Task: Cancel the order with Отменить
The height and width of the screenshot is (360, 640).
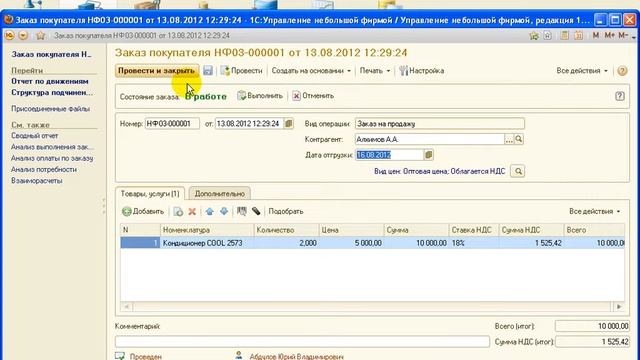Action: [313, 96]
